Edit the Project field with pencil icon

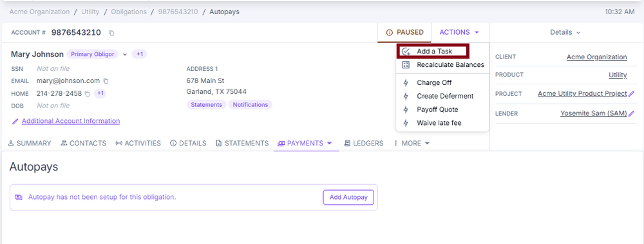click(631, 93)
